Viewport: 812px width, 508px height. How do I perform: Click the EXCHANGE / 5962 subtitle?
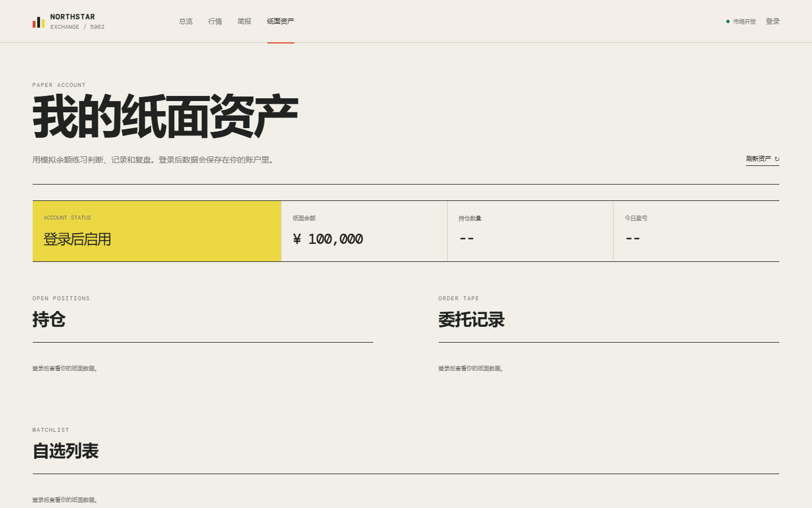[x=77, y=27]
